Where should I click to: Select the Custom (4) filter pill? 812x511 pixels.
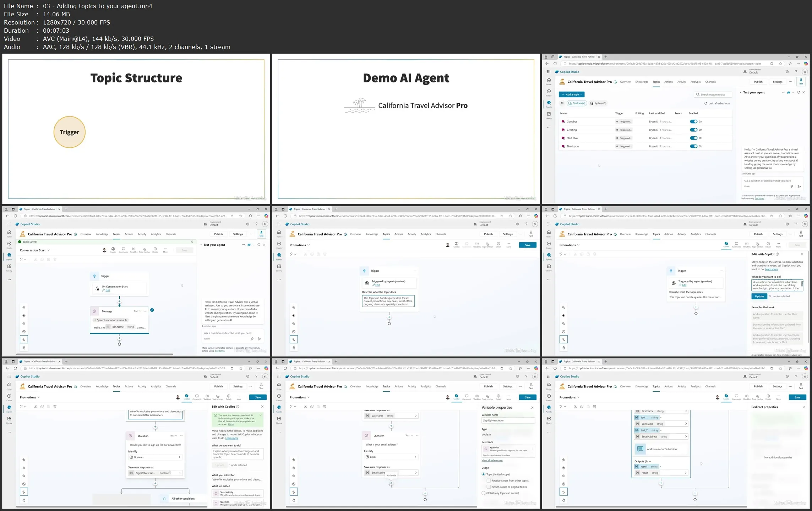pyautogui.click(x=577, y=103)
